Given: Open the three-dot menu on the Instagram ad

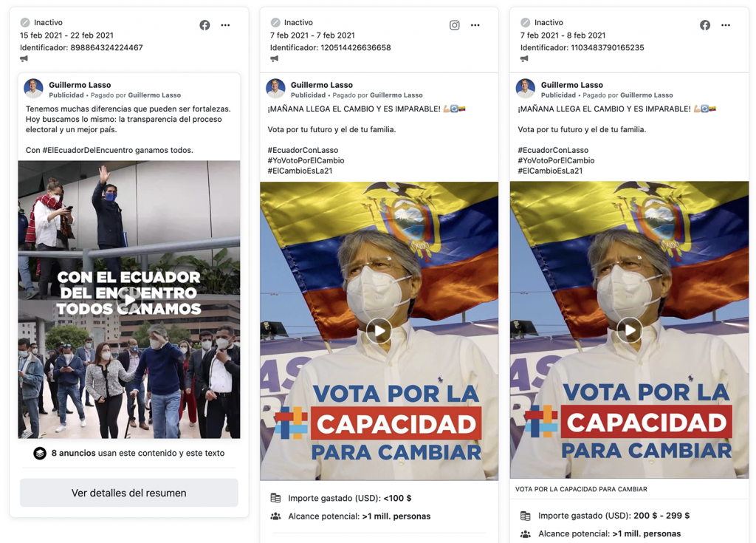Looking at the screenshot, I should click(475, 25).
